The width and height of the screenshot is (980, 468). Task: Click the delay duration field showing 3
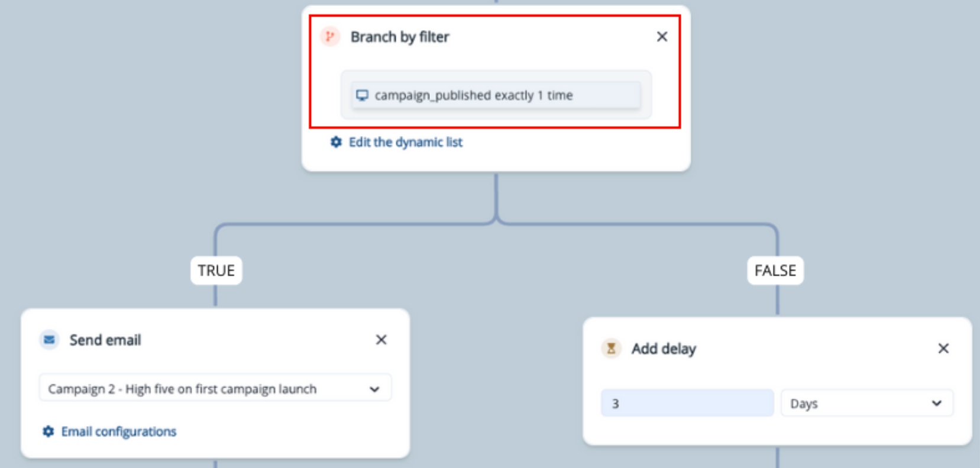(686, 403)
